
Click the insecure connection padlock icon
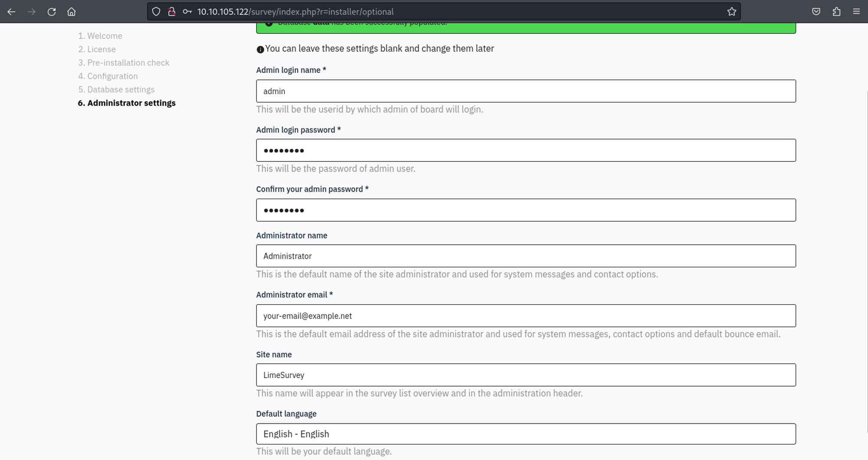coord(172,12)
